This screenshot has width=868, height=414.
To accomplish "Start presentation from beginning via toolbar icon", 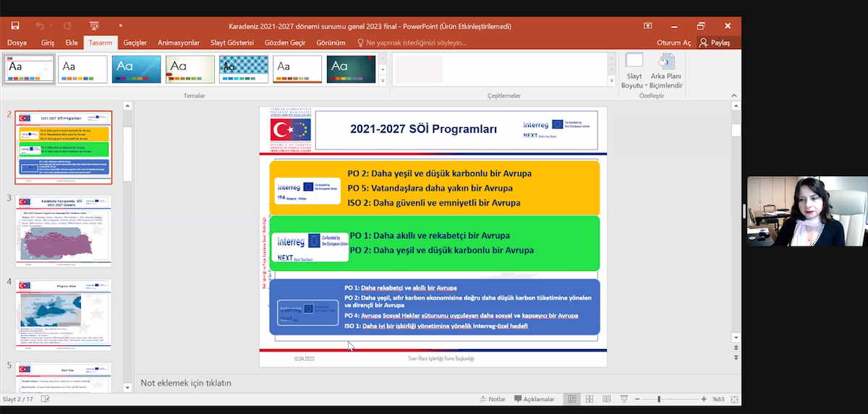I will (x=94, y=26).
